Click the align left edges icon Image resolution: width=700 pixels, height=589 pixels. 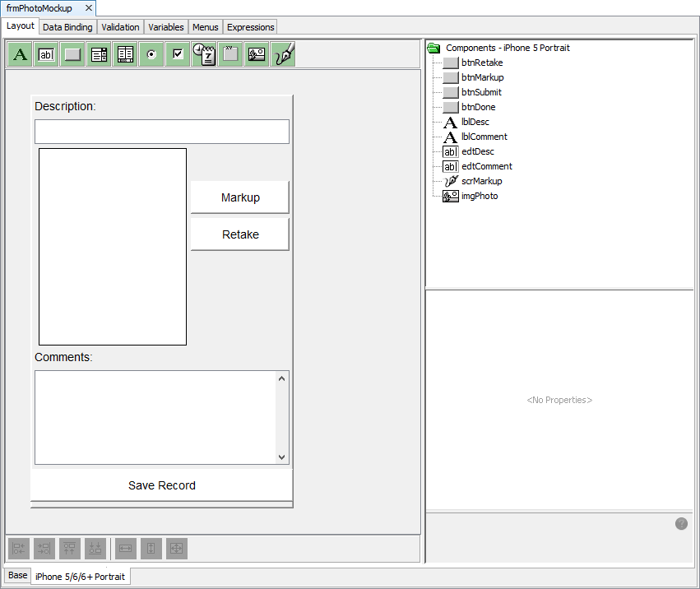19,548
